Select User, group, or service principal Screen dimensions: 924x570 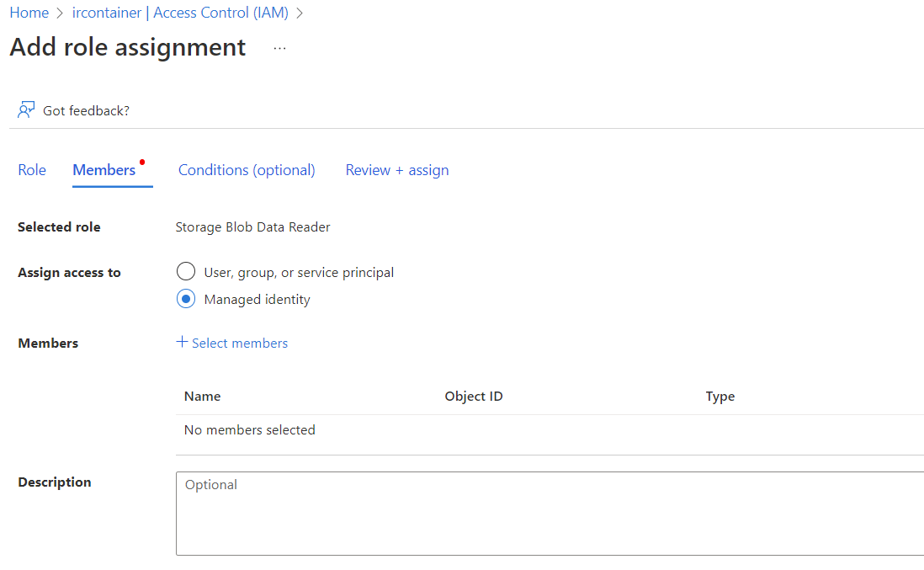[186, 272]
